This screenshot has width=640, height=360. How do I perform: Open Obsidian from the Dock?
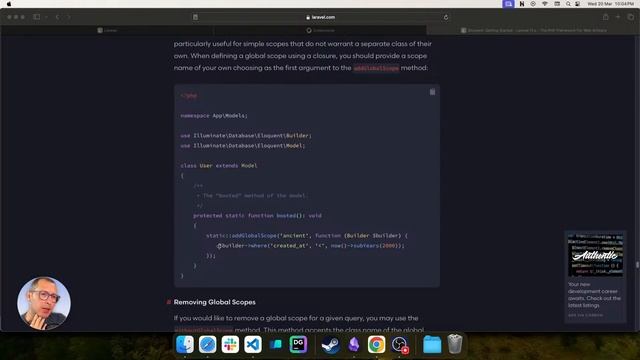coord(353,344)
